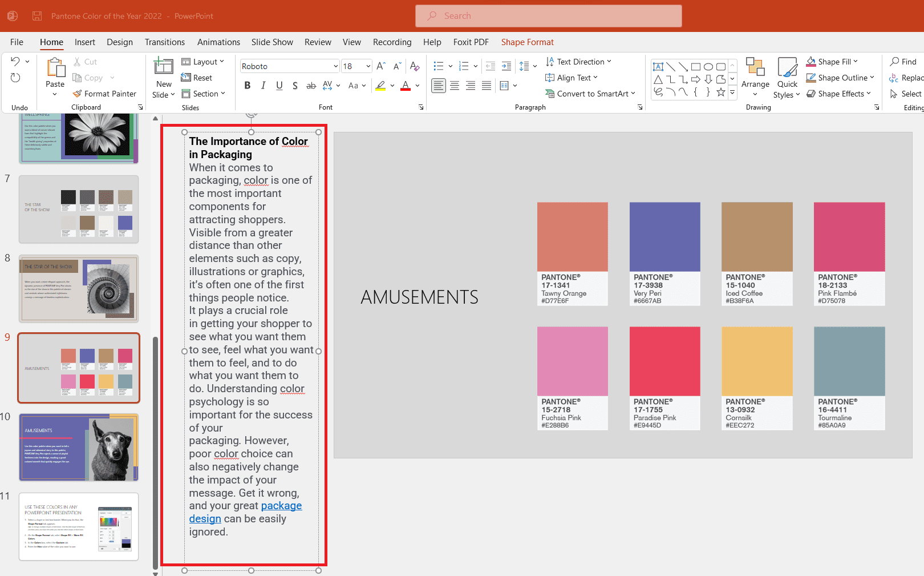
Task: Decrease font size with the smaller A icon
Action: [x=398, y=66]
